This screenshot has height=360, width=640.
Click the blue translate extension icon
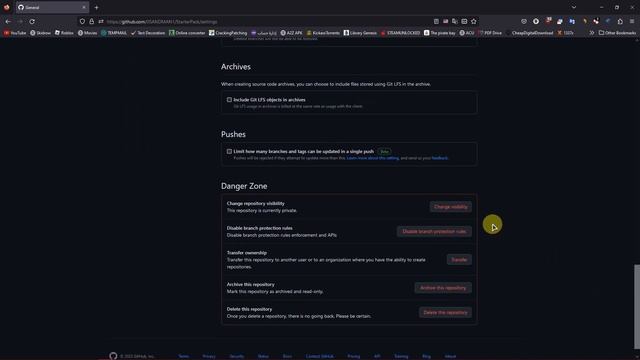(x=572, y=21)
